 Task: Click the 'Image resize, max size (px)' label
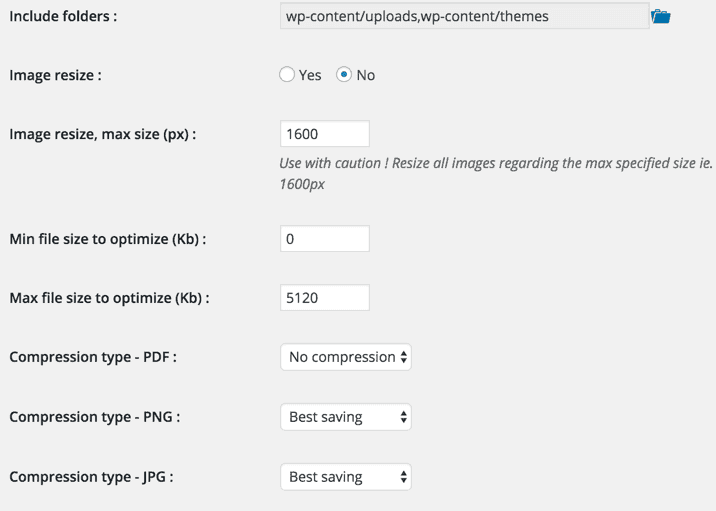pos(102,134)
